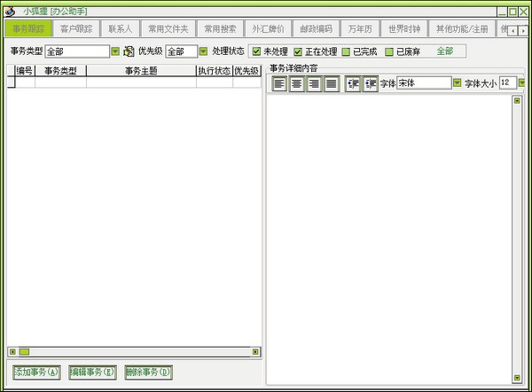
Task: Click the 全部 status link
Action: (444, 51)
